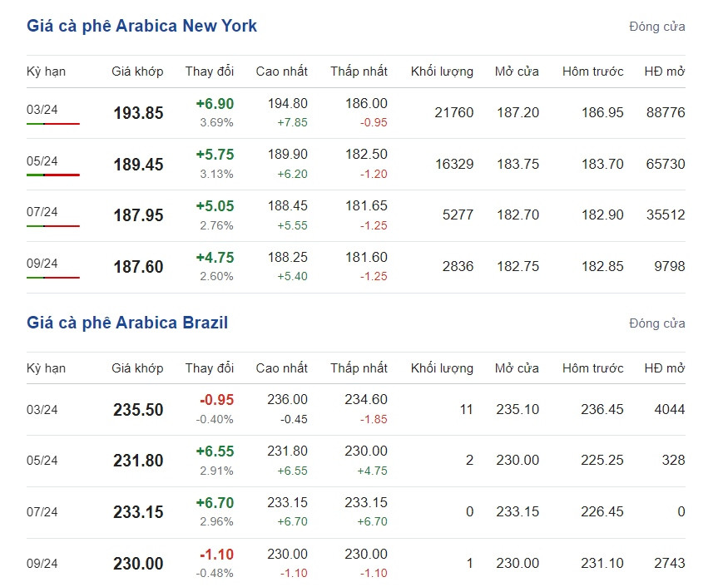Click the Arabica New York 03/24 row indicator bar
728x587 pixels.
(52, 124)
